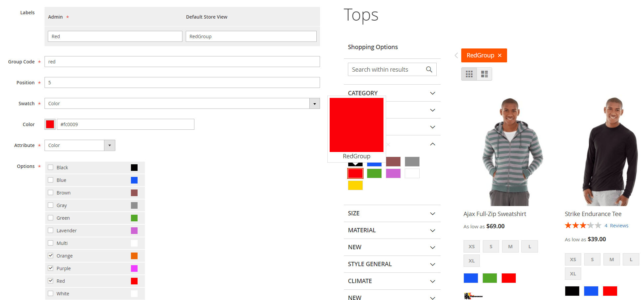Open the Ajax Full-Zip Sweatshirt product
The height and width of the screenshot is (300, 644).
point(495,214)
